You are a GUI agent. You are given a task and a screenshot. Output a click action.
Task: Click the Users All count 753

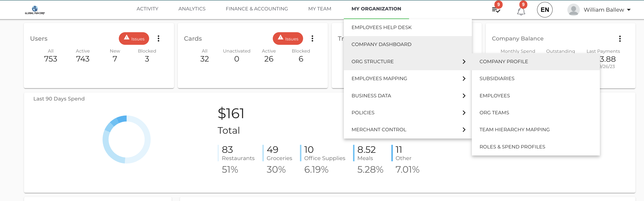pos(50,59)
